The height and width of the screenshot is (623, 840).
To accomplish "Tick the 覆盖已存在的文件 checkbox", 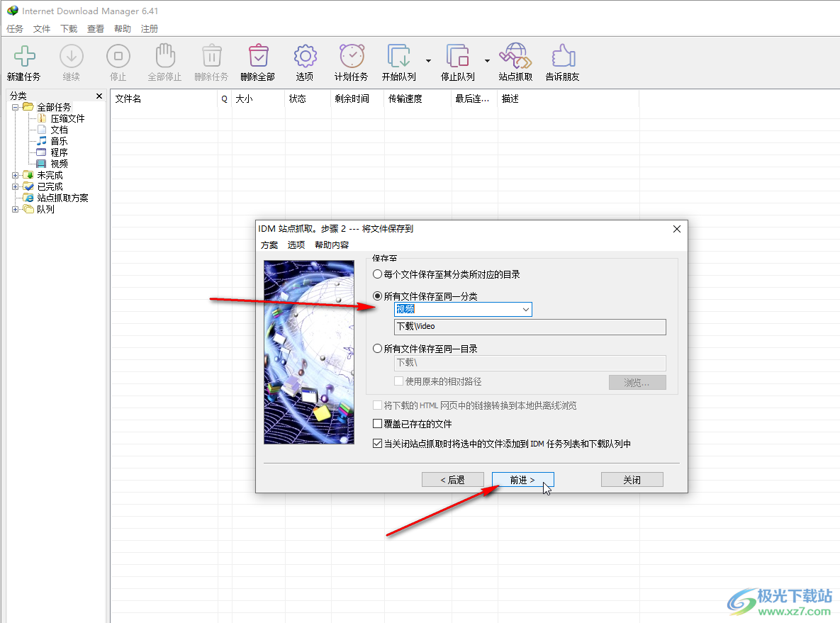I will coord(378,424).
